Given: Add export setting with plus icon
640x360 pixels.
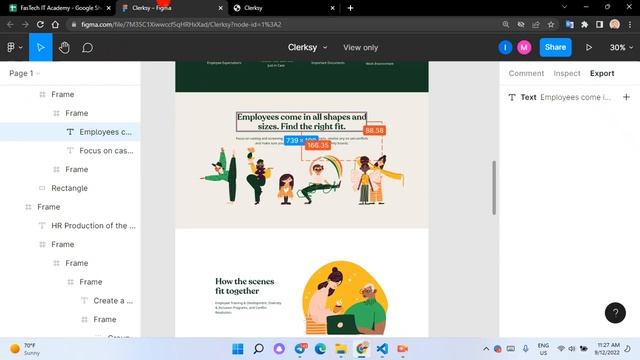Looking at the screenshot, I should (626, 97).
